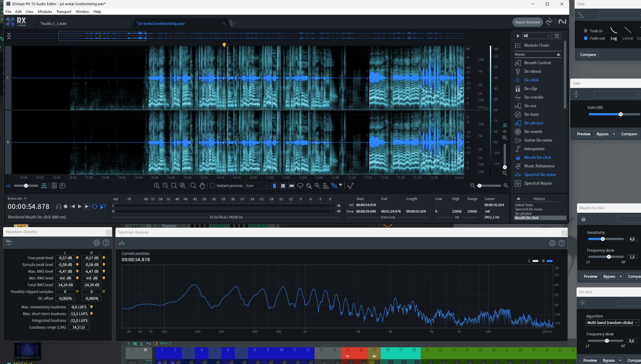Select the time selection tool
Viewport: 641px width, 364px height.
click(274, 186)
